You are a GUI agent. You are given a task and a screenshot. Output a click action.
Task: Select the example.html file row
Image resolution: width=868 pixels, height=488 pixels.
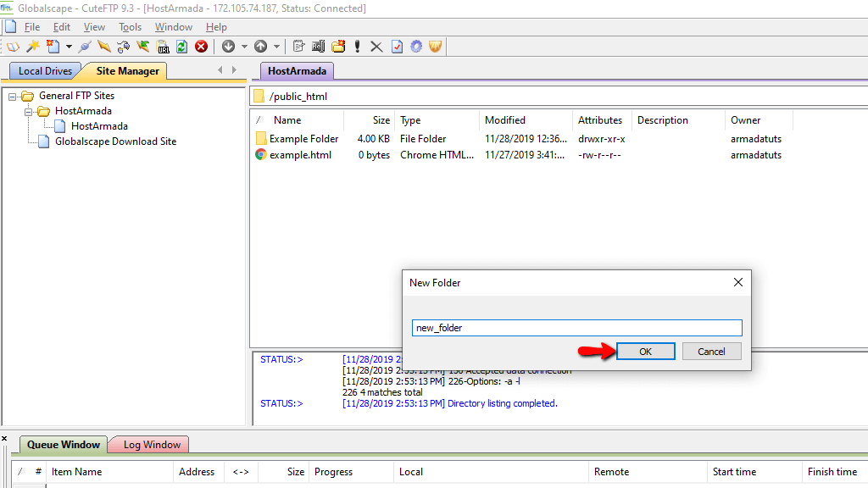pyautogui.click(x=518, y=155)
